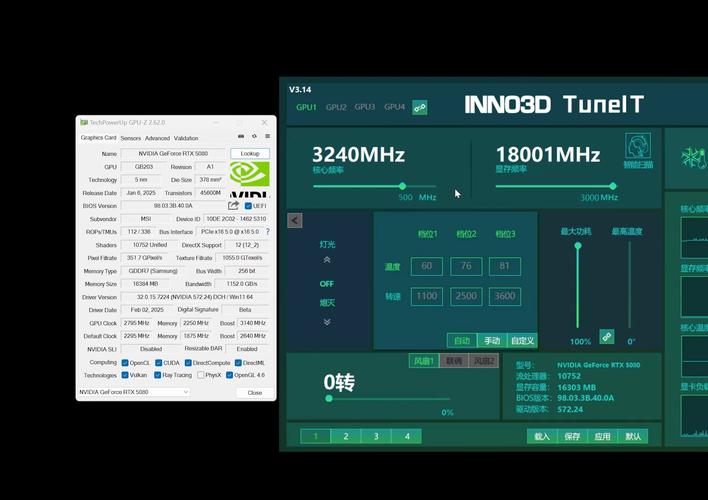Click the GPU-Z title bar app icon
708x500 pixels.
click(84, 122)
